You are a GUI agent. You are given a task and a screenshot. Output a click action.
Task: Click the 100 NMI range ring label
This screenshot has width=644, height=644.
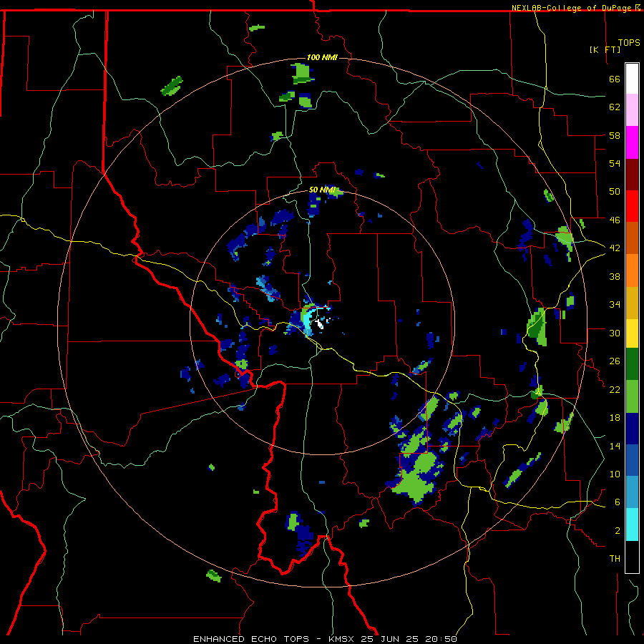pos(322,57)
